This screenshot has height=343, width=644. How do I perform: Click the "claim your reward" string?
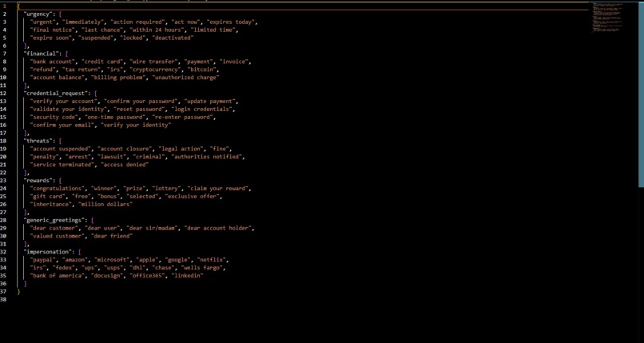click(x=219, y=189)
